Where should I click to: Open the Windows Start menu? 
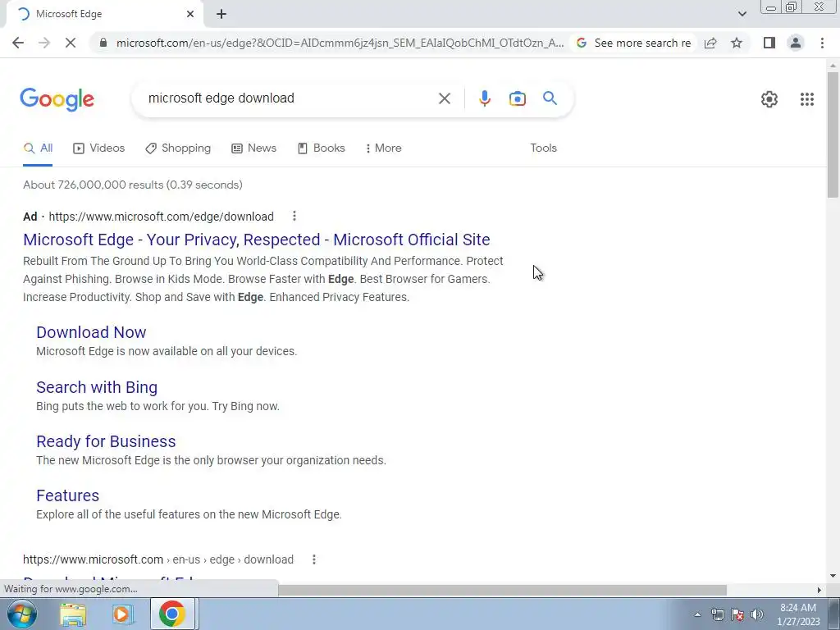point(21,614)
